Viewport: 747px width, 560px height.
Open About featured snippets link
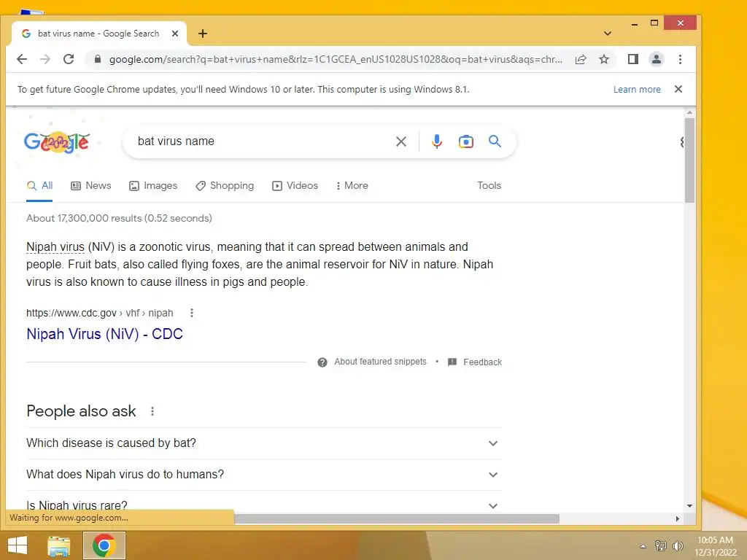pyautogui.click(x=380, y=362)
